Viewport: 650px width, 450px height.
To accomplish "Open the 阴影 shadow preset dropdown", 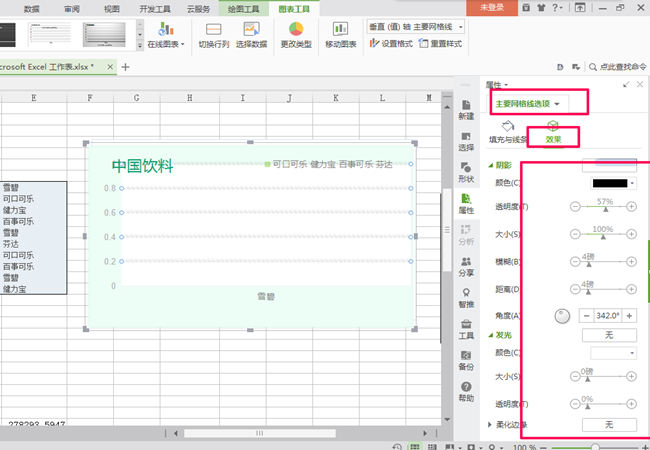I will pyautogui.click(x=609, y=165).
